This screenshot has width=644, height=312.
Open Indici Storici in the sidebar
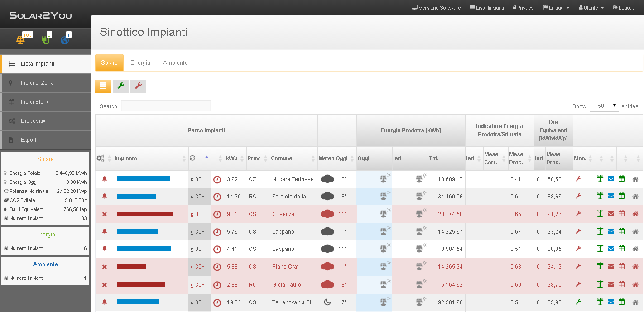click(45, 102)
